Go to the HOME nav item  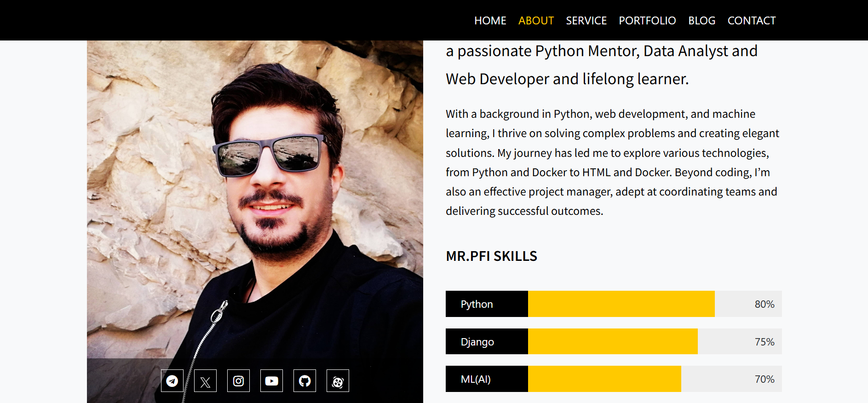[x=490, y=21]
